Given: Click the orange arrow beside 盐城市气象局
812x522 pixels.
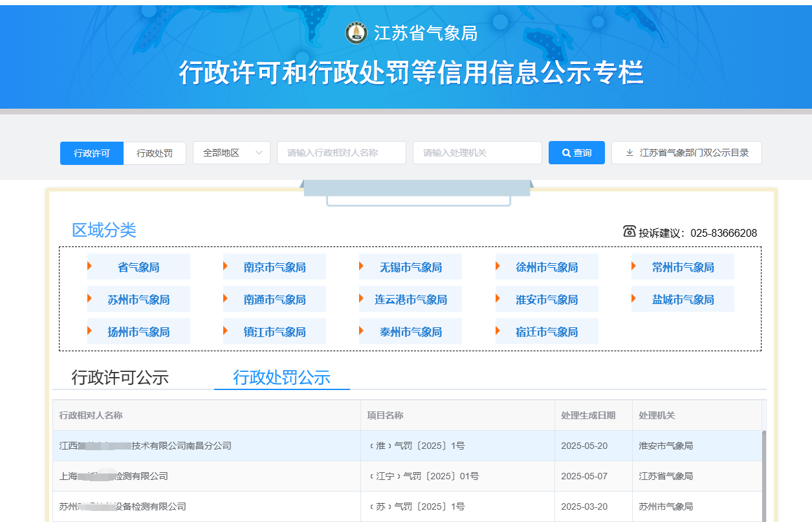Looking at the screenshot, I should click(x=634, y=299).
